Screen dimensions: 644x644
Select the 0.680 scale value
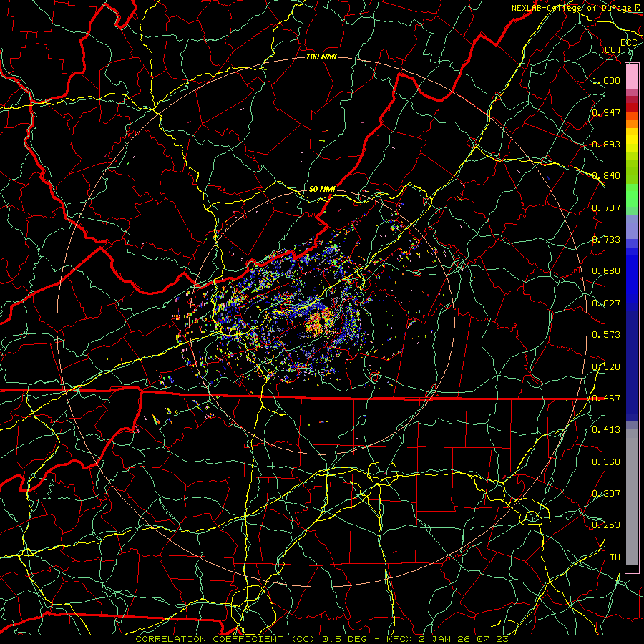[606, 271]
